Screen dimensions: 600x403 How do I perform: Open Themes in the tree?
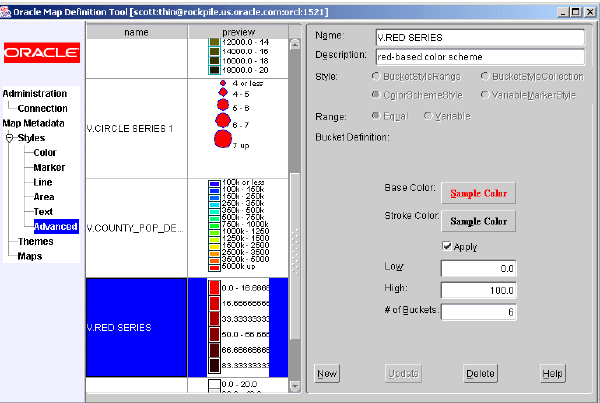[x=36, y=241]
